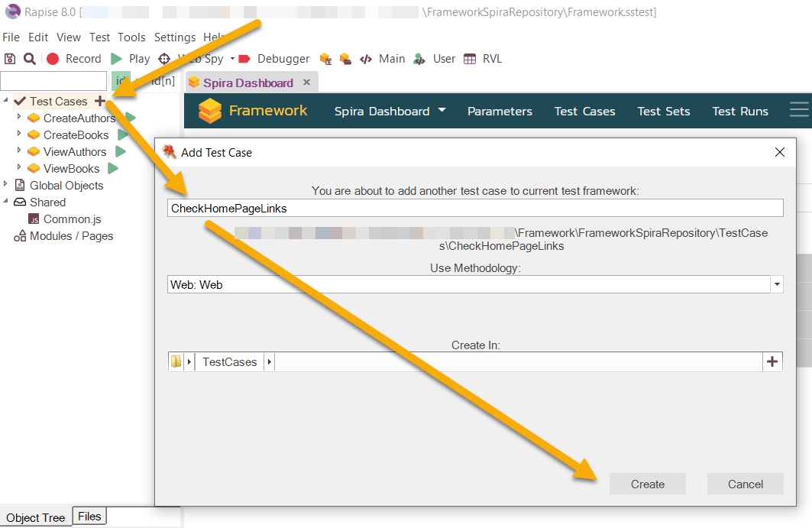Click the Record button in toolbar
Screen dimensions: 812x528
click(x=74, y=59)
